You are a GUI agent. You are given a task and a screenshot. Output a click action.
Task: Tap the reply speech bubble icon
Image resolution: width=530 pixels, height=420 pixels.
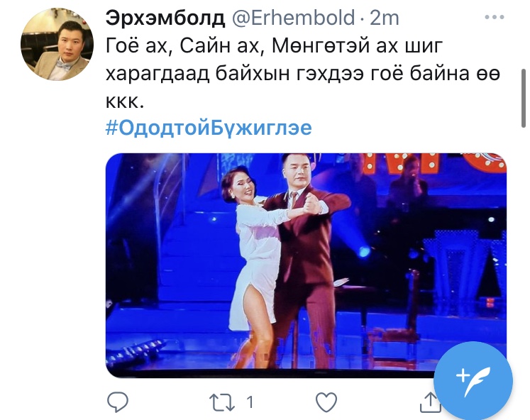click(117, 402)
